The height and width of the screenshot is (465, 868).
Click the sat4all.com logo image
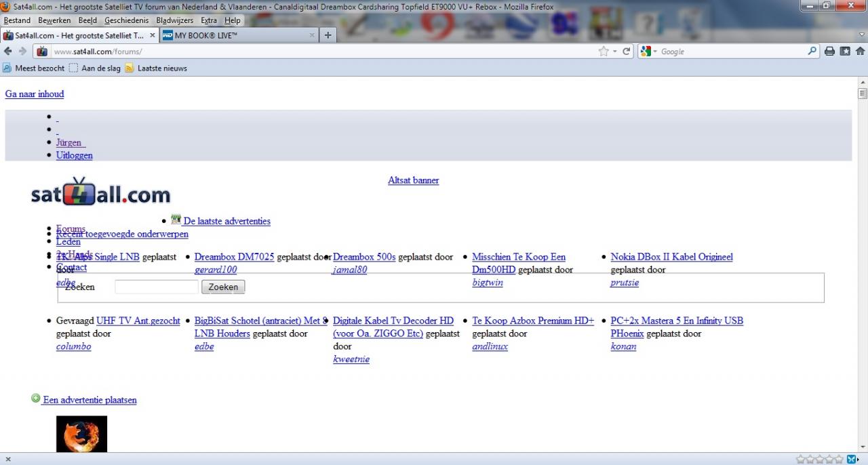coord(100,193)
